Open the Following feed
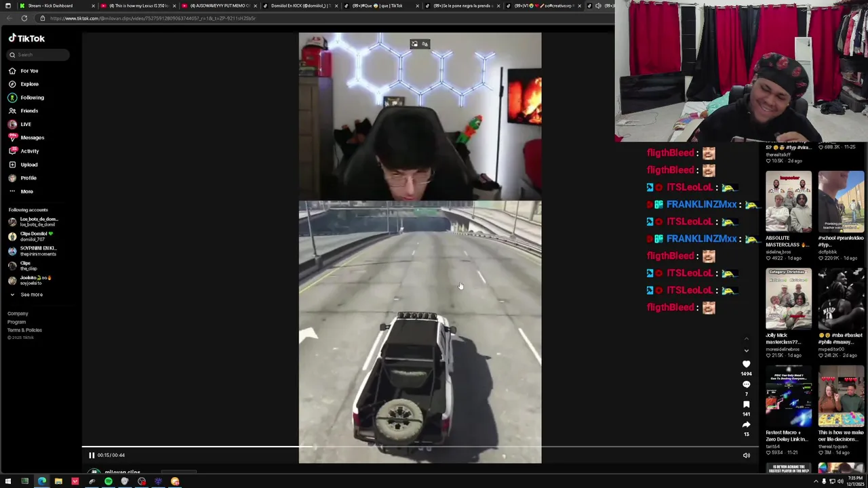This screenshot has height=488, width=868. pos(26,98)
